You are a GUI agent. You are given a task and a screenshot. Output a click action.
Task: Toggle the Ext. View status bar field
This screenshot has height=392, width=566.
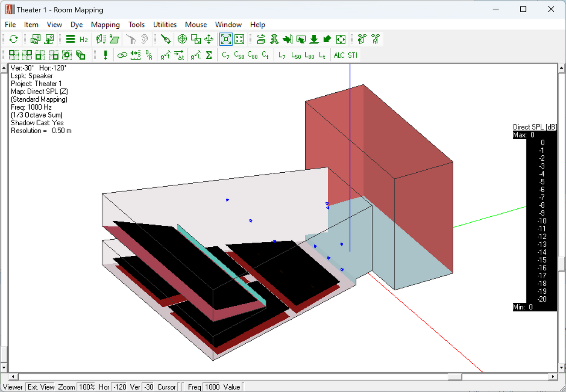(x=41, y=387)
